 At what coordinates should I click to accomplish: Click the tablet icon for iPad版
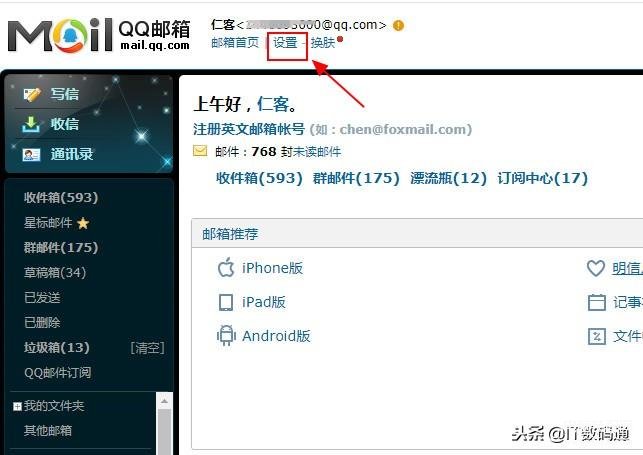[x=226, y=303]
